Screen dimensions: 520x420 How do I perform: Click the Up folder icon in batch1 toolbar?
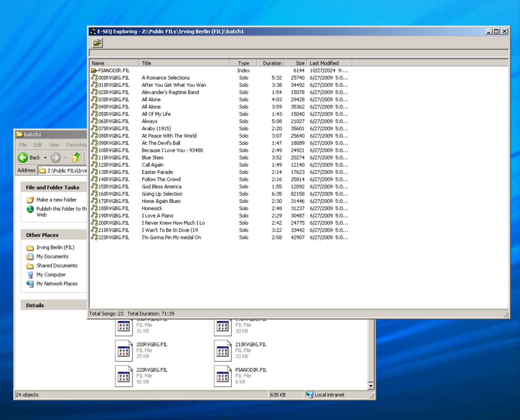77,158
